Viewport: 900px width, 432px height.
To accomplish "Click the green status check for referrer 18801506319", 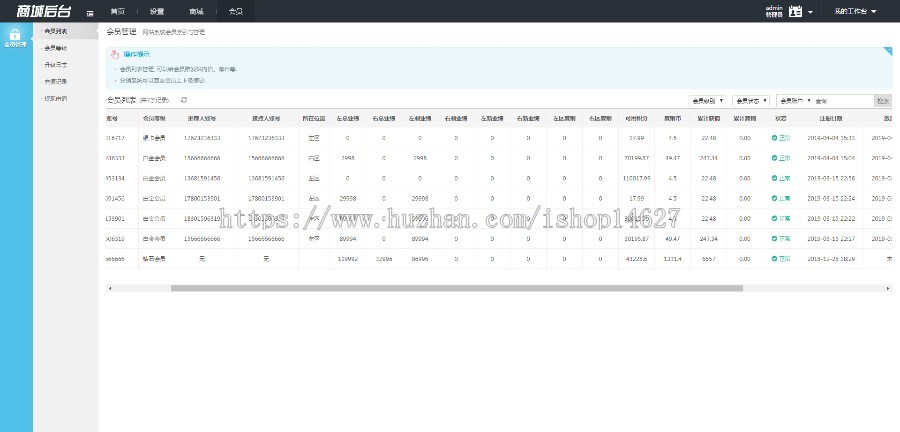I will [x=774, y=219].
